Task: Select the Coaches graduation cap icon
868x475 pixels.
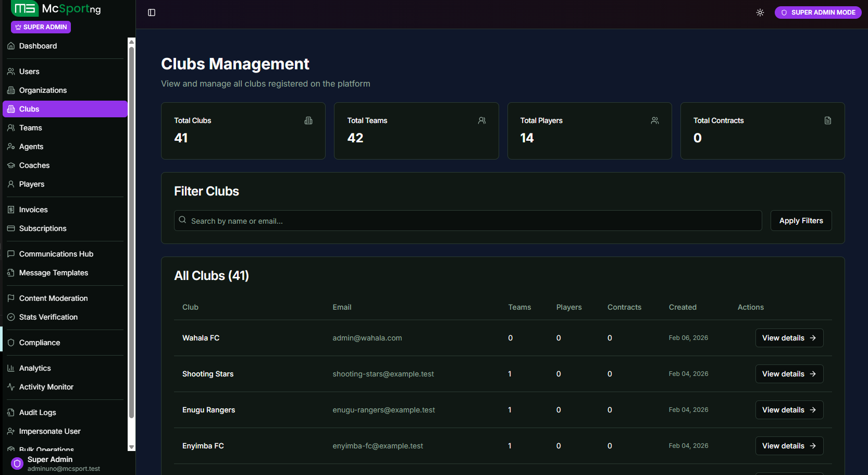Action: [x=11, y=165]
